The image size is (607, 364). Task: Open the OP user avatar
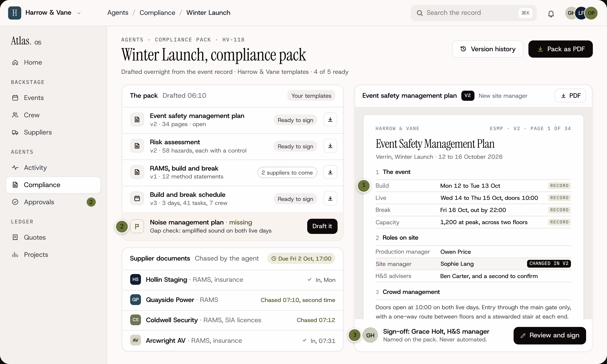pyautogui.click(x=591, y=13)
